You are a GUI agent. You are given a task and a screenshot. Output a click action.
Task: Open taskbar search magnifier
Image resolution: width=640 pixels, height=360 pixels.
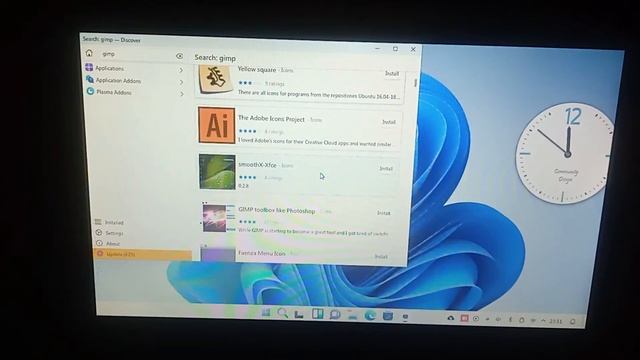click(x=282, y=313)
